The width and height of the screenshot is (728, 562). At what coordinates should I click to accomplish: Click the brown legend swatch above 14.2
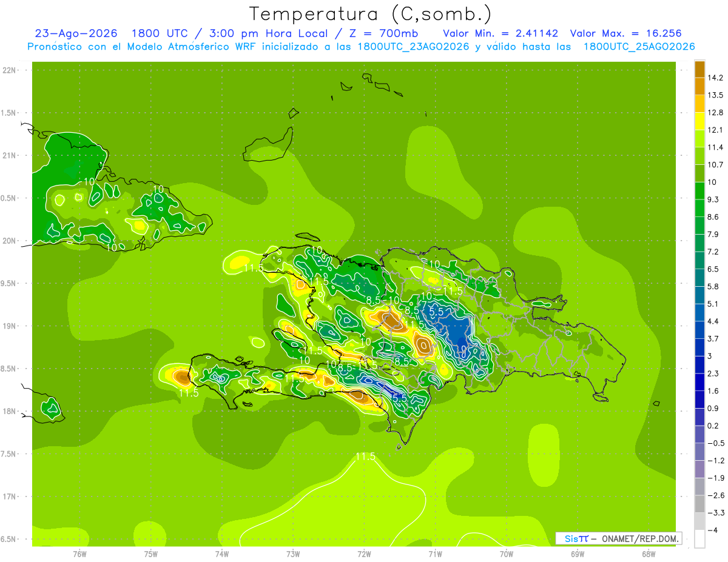(699, 69)
